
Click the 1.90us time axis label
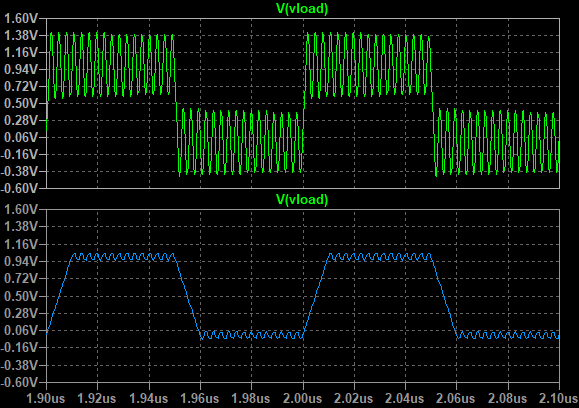tap(46, 398)
